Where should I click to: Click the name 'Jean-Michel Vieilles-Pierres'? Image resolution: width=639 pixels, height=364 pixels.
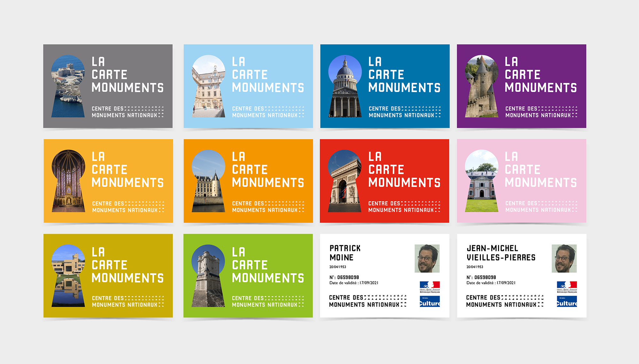[501, 253]
